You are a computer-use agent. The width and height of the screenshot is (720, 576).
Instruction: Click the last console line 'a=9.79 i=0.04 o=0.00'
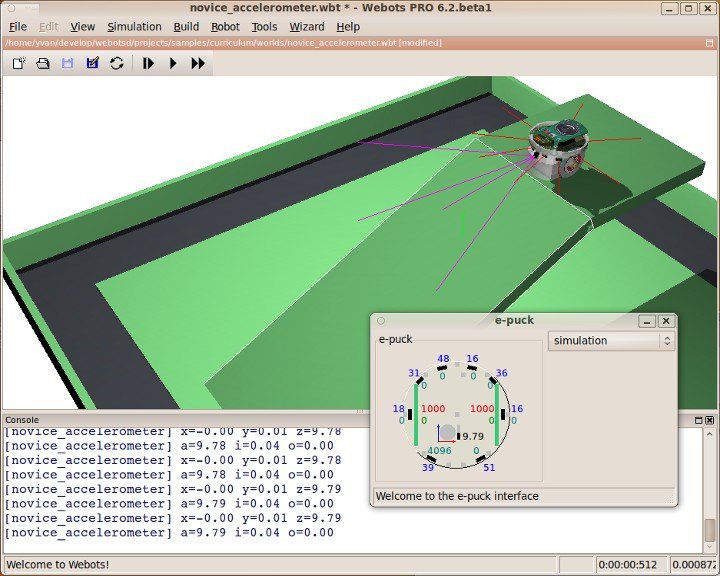[x=257, y=533]
